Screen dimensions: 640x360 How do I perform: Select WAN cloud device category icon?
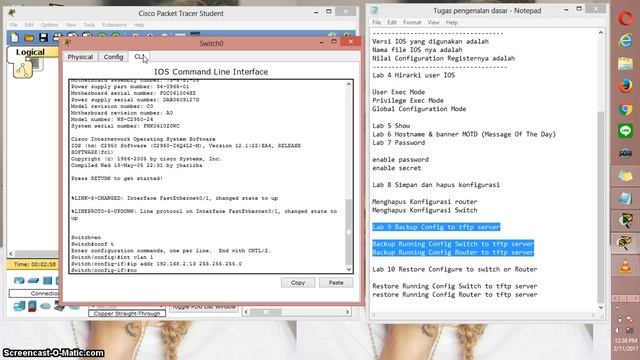(x=45, y=306)
